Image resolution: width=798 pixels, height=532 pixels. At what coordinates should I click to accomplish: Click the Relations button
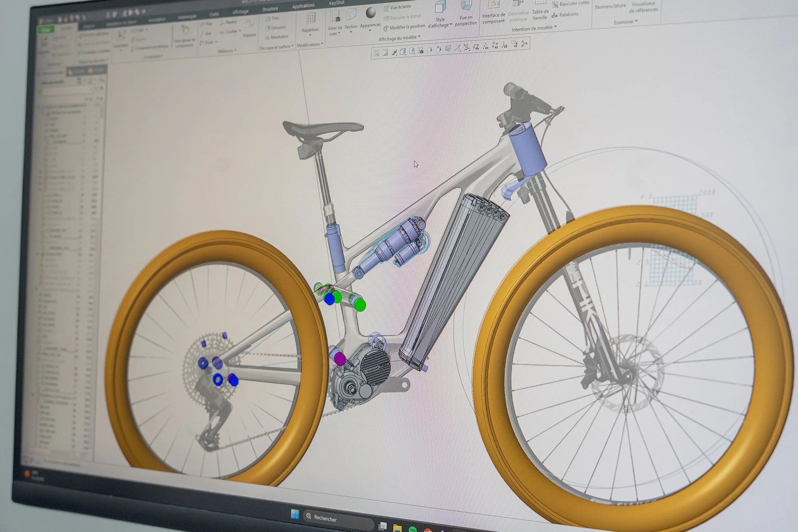pyautogui.click(x=568, y=15)
